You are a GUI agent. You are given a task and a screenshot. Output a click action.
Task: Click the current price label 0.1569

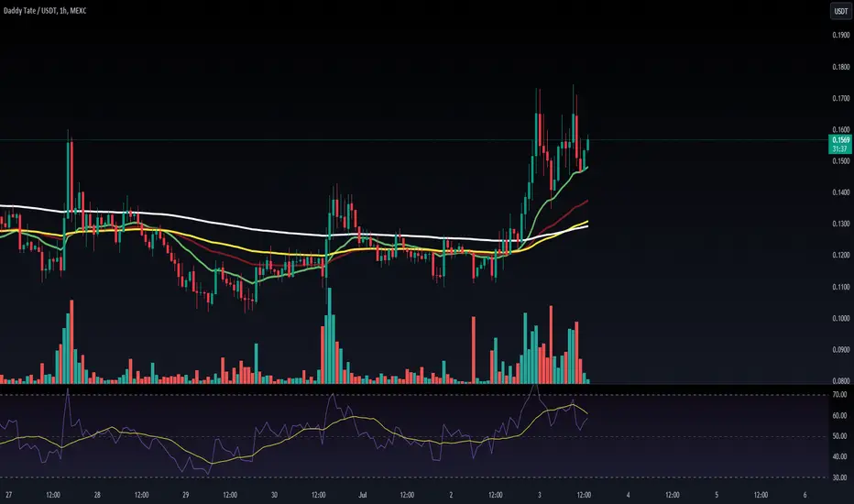[x=840, y=140]
